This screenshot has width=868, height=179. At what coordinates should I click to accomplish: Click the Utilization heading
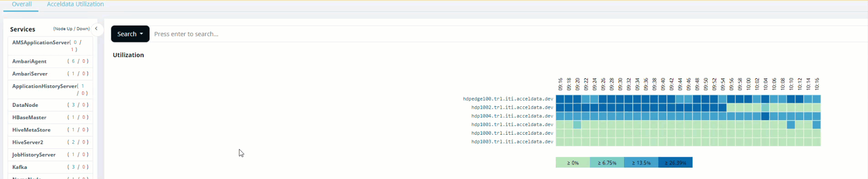point(128,55)
